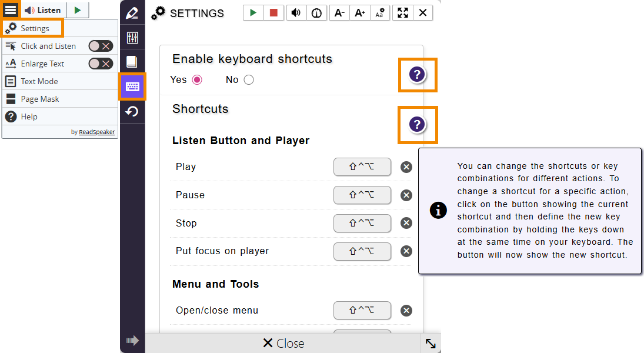This screenshot has height=353, width=644.
Task: Click the Play shortcut key button
Action: 362,167
